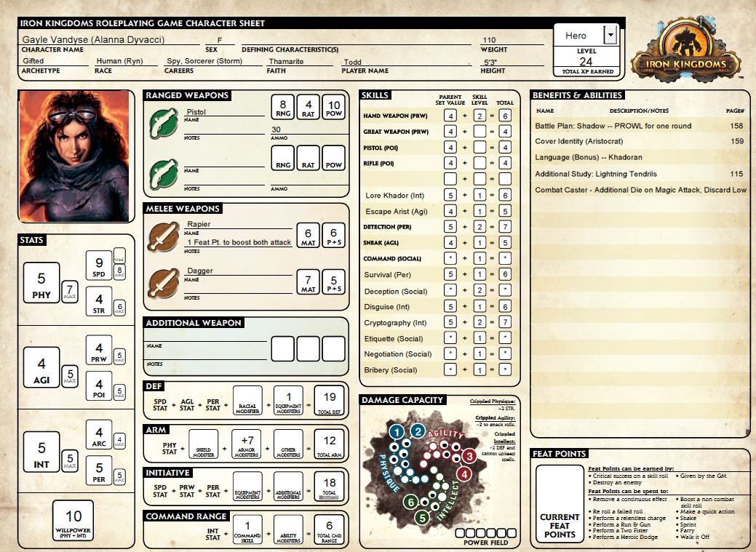Viewport: 756px width, 552px height.
Task: Click the Faith field showing Thamarite
Action: coord(301,62)
